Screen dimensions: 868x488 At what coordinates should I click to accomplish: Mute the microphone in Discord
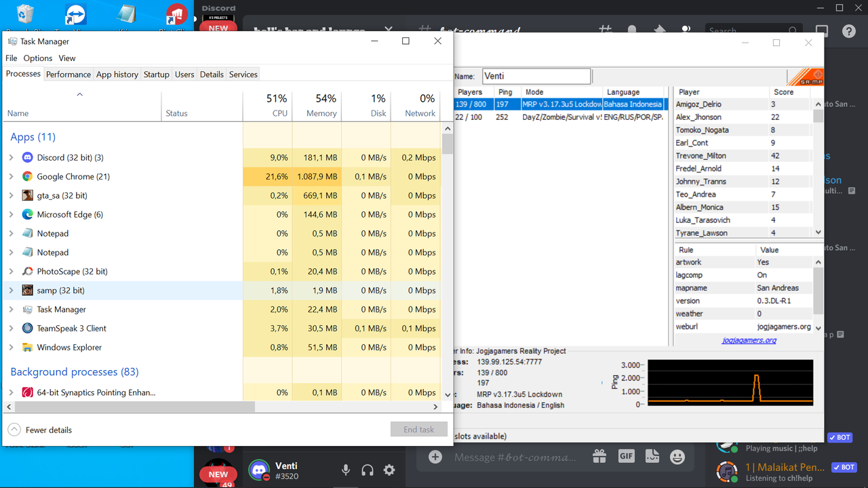pos(346,470)
